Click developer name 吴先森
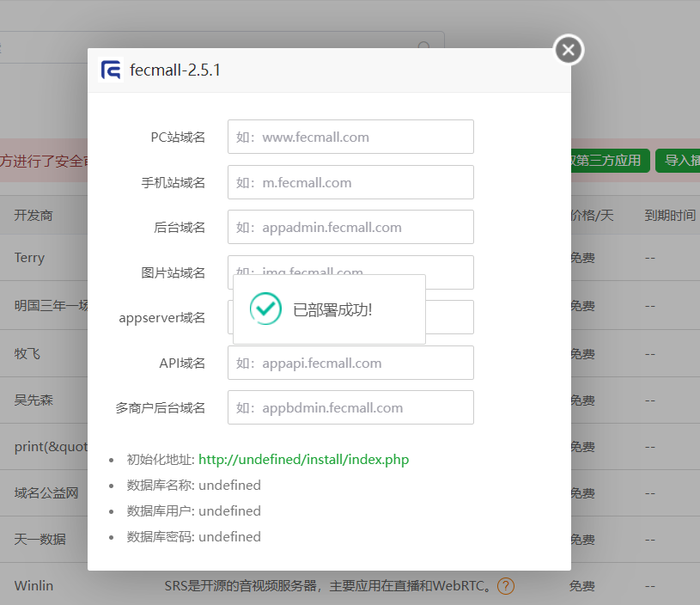 33,400
